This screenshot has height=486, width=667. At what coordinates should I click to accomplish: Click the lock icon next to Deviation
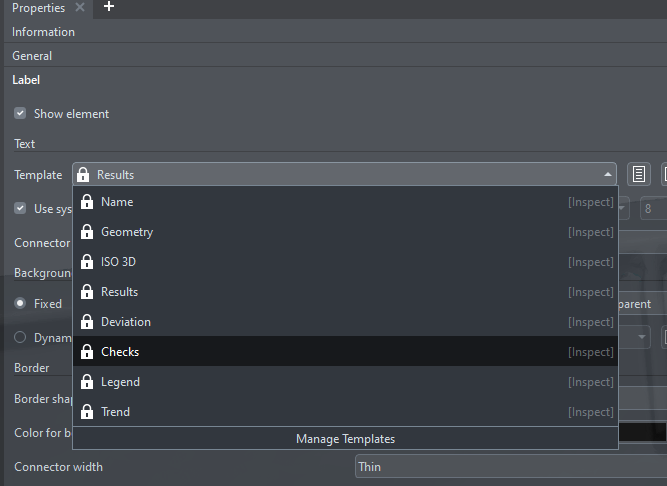coord(87,321)
